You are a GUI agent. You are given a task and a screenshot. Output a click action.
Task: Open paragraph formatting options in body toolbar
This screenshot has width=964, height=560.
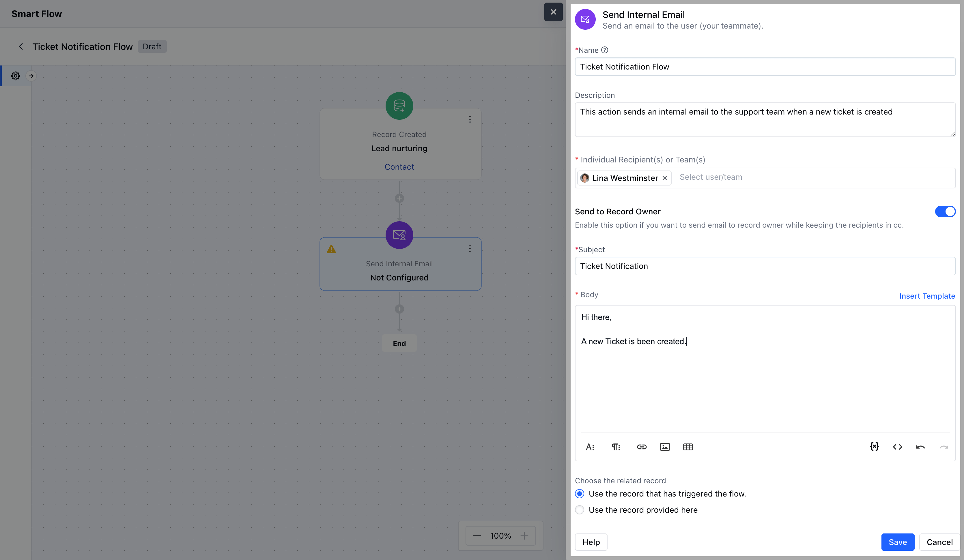[616, 447]
